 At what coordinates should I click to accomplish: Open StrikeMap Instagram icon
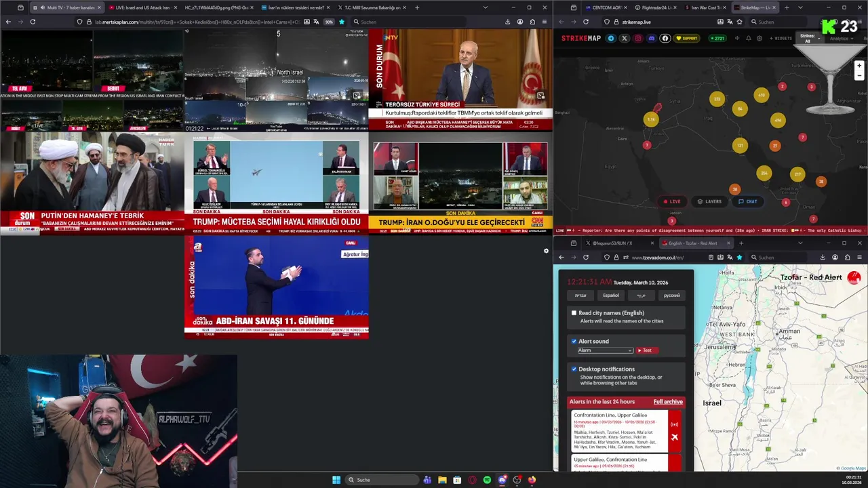(638, 39)
